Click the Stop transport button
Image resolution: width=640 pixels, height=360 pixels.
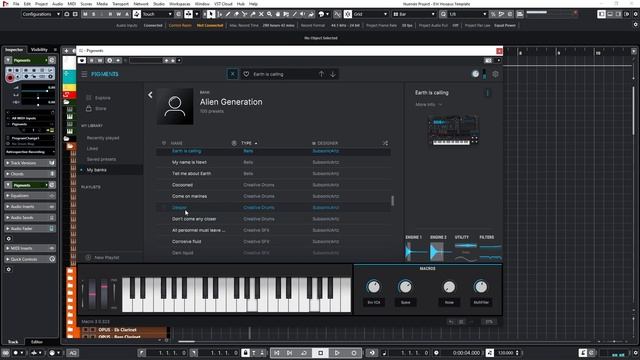tap(320, 353)
